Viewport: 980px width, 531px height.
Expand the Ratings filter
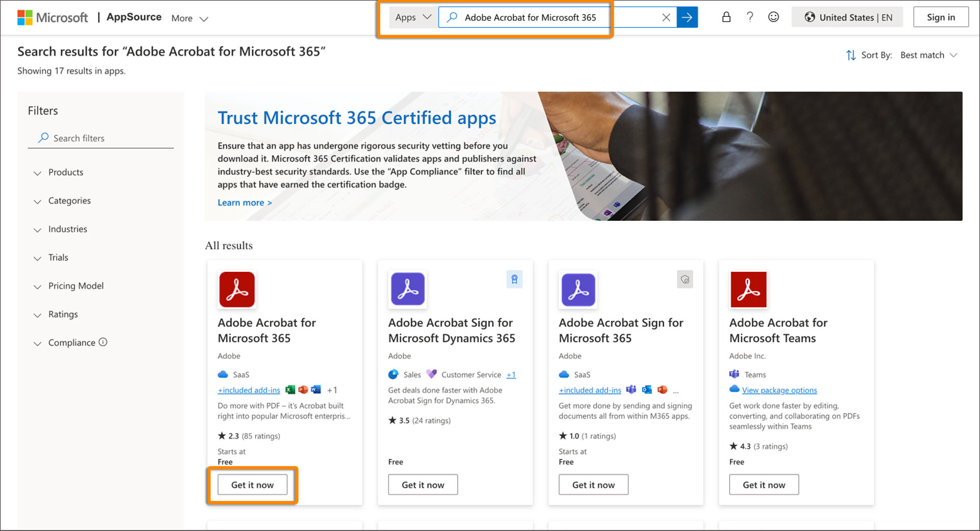56,314
